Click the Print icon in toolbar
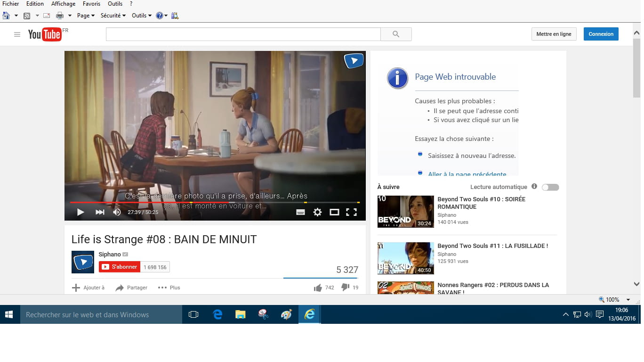 pos(60,16)
